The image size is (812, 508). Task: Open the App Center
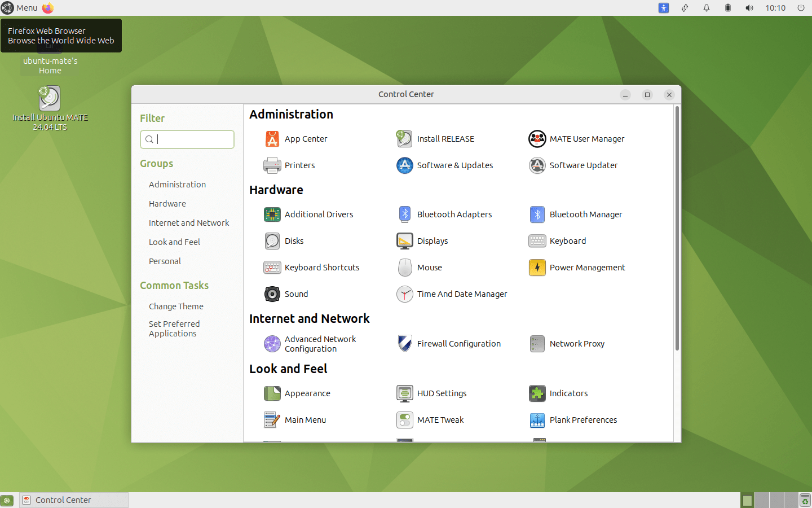click(x=306, y=139)
